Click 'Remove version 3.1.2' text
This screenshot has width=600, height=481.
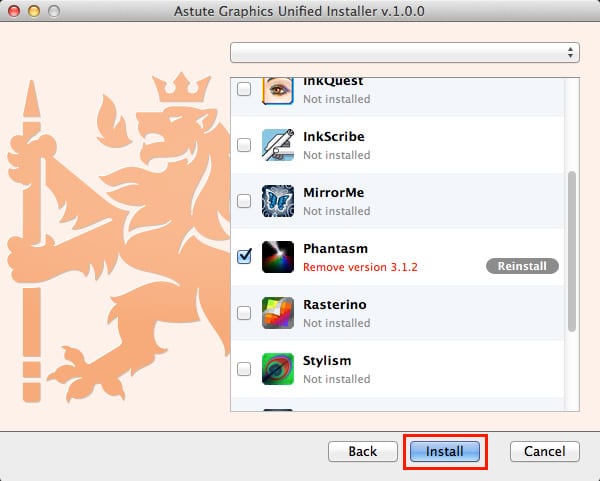[x=360, y=267]
